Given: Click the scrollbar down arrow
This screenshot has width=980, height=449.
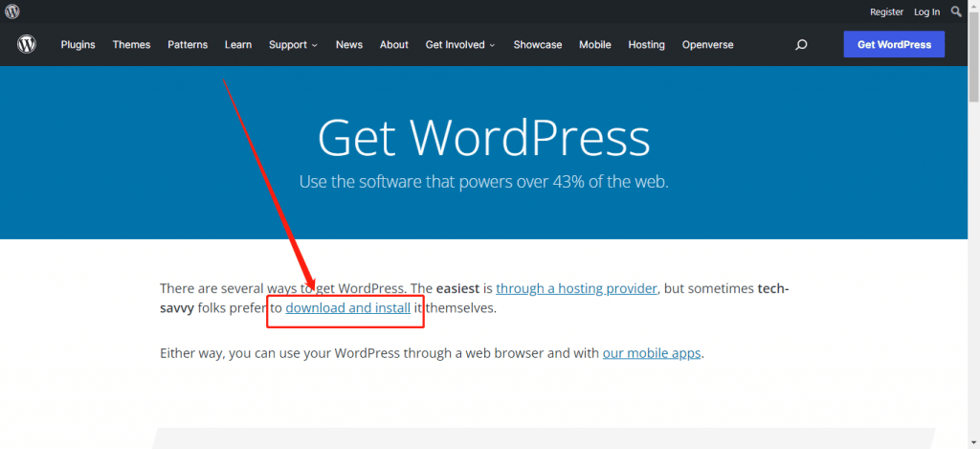Looking at the screenshot, I should coord(973,443).
